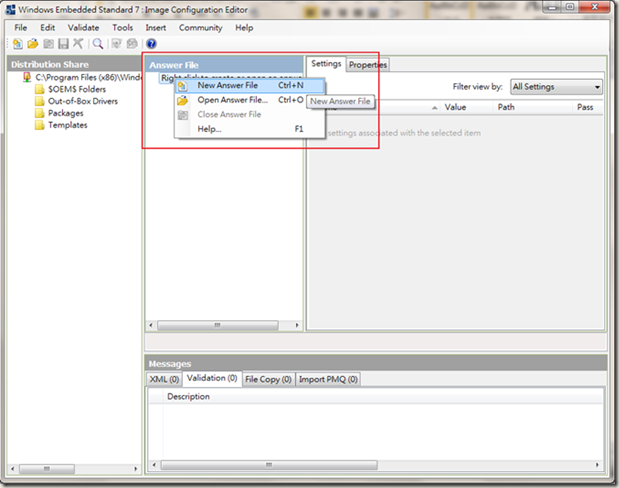Screen dimensions: 619x488
Task: Open the Tools menu
Action: (122, 28)
